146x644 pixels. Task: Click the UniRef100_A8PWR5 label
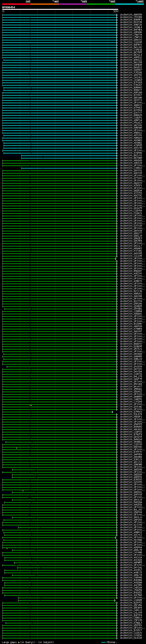pyautogui.click(x=131, y=562)
